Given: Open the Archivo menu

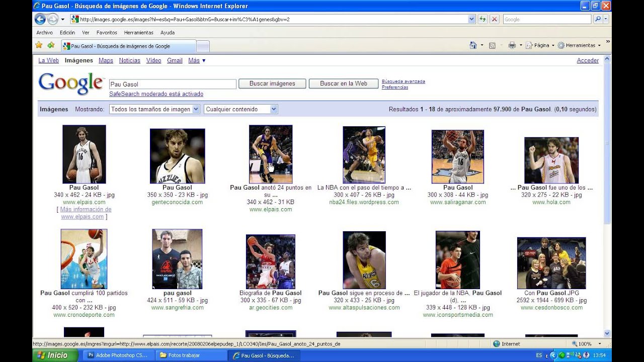Looking at the screenshot, I should pos(44,33).
